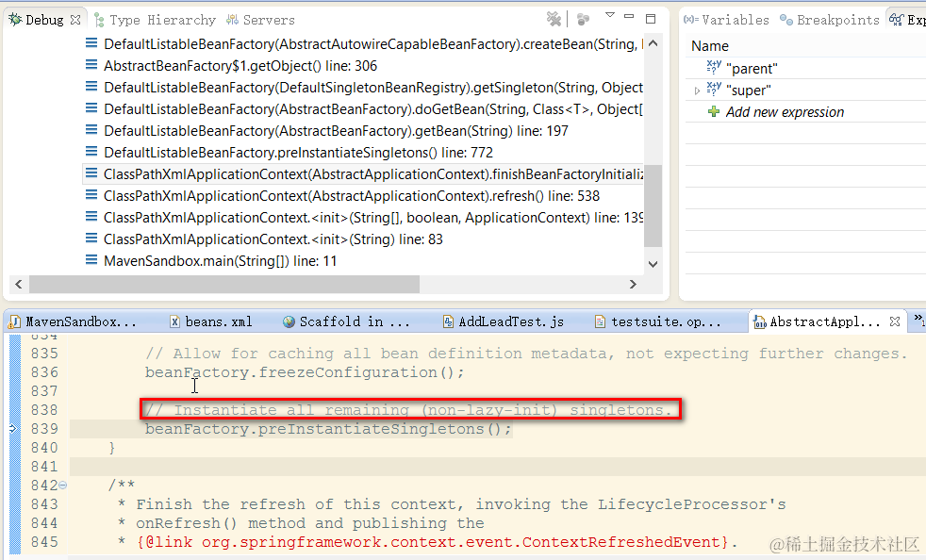Click the Scaffold tab globe icon
Image resolution: width=926 pixels, height=560 pixels.
289,321
